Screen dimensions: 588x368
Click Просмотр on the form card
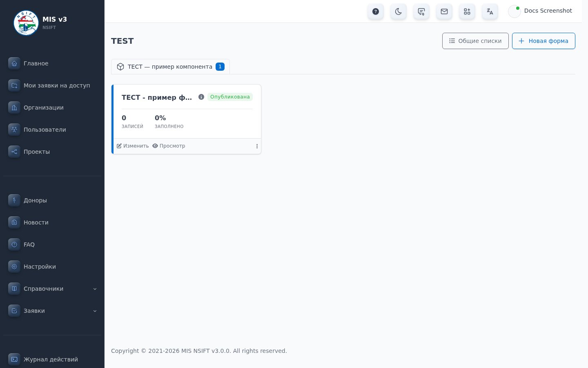169,146
